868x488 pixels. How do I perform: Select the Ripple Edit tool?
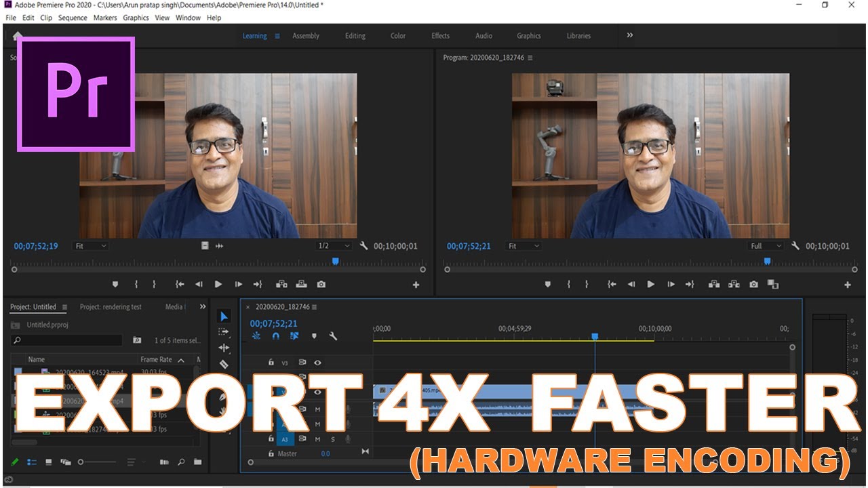point(224,348)
